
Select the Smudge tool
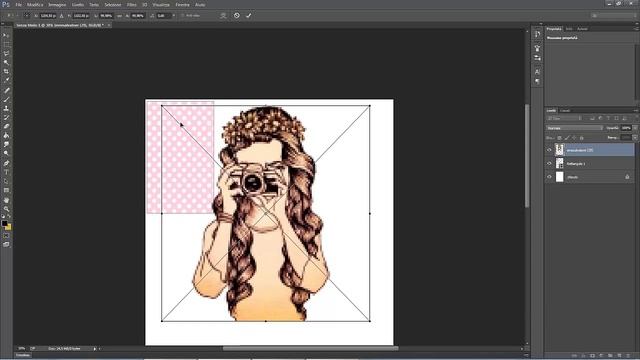pyautogui.click(x=6, y=144)
